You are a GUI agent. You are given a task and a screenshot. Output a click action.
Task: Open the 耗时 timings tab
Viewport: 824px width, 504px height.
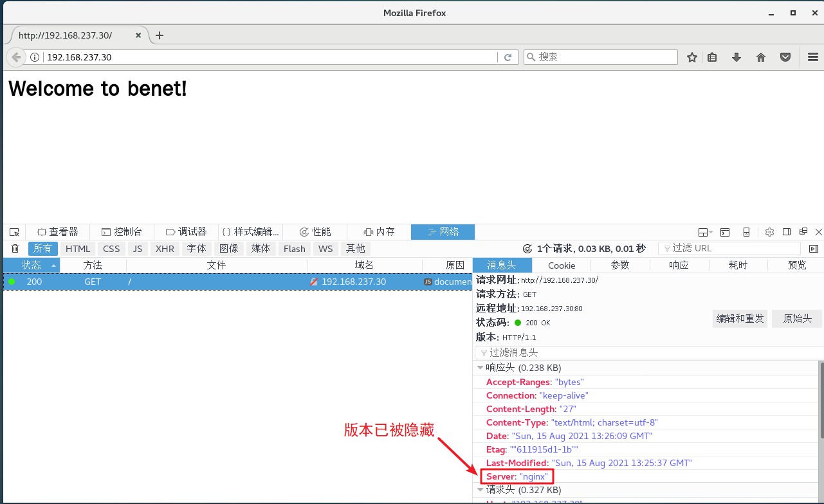pyautogui.click(x=738, y=265)
